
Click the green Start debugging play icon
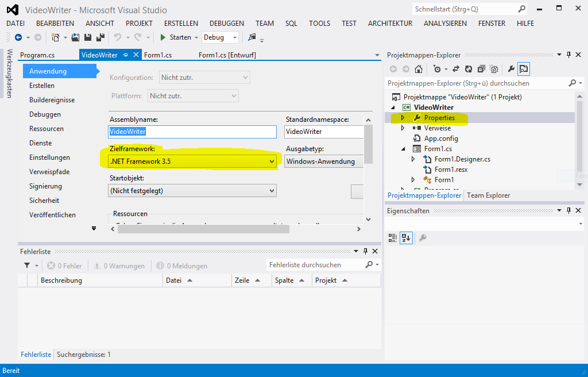click(x=163, y=37)
